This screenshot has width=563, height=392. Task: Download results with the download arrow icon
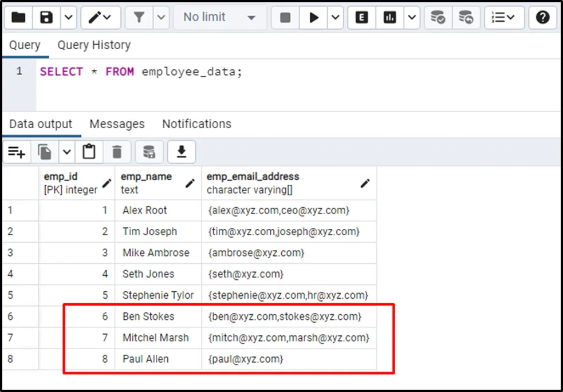pyautogui.click(x=182, y=152)
